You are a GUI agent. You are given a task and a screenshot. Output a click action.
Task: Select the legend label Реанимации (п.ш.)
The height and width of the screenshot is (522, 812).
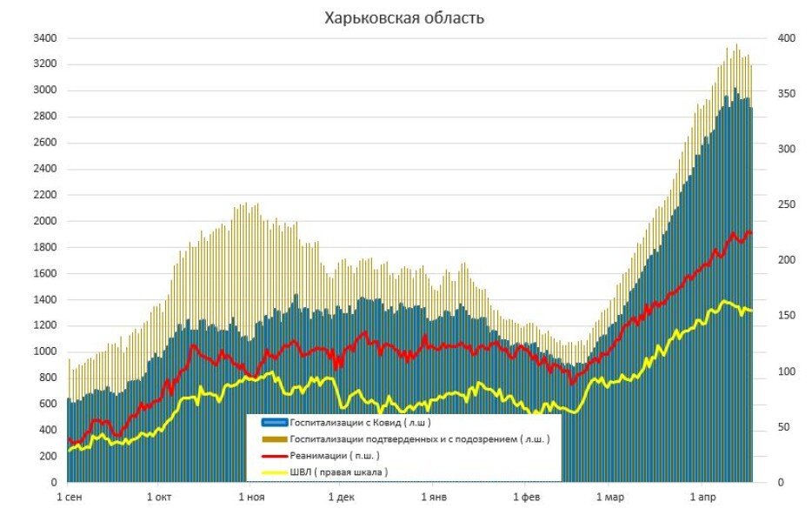pyautogui.click(x=335, y=455)
